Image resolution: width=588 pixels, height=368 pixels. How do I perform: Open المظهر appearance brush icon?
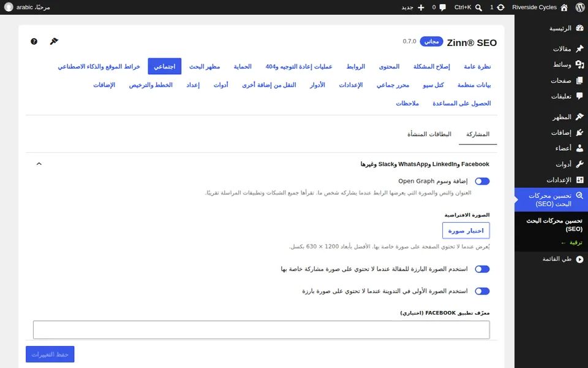(x=580, y=117)
